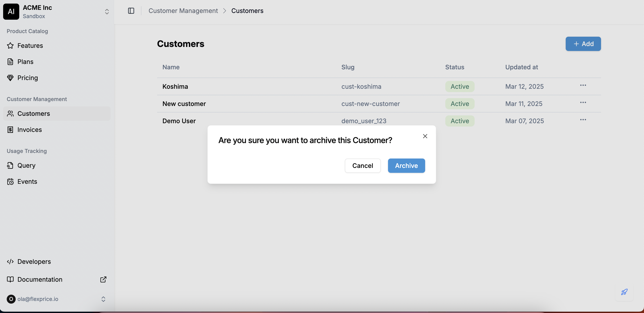The height and width of the screenshot is (313, 644).
Task: Go to Plans in the sidebar
Action: [x=25, y=62]
